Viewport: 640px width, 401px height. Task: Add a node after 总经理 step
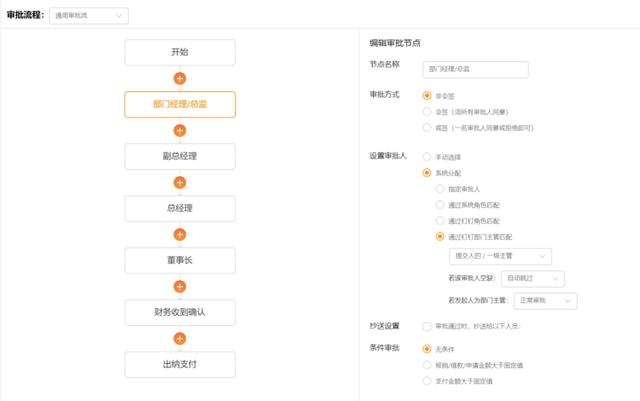tap(180, 234)
